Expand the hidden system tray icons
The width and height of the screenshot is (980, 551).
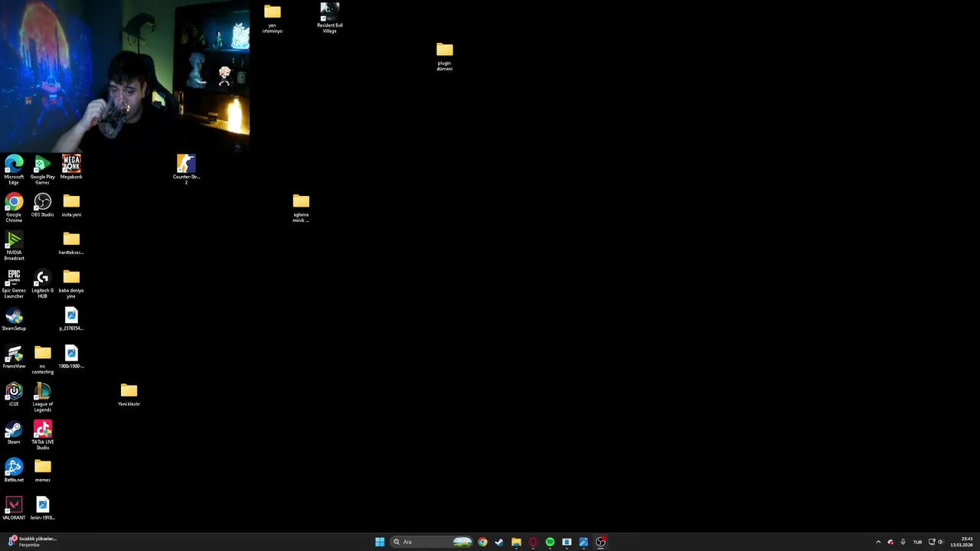point(878,542)
